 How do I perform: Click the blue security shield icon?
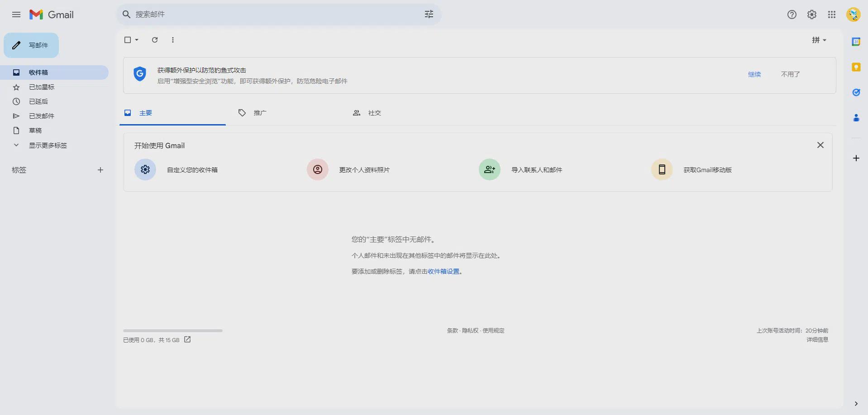click(x=140, y=74)
